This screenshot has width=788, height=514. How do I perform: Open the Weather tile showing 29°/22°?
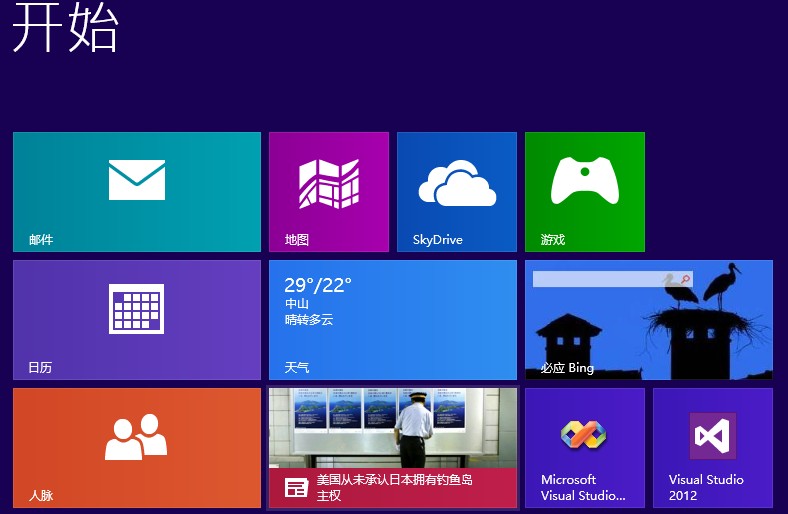pos(393,320)
